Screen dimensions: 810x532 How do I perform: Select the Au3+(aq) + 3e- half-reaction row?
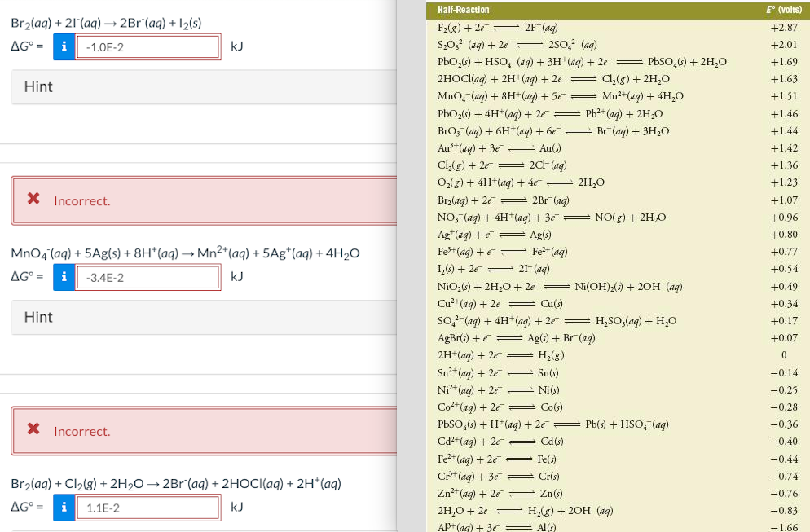tap(618, 148)
